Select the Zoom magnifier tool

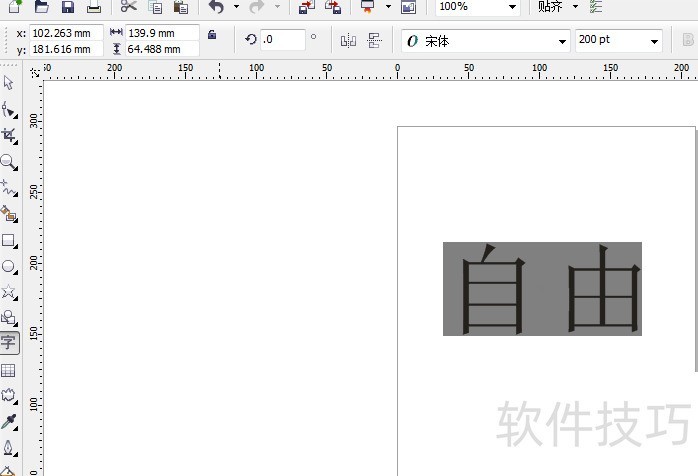tap(9, 162)
